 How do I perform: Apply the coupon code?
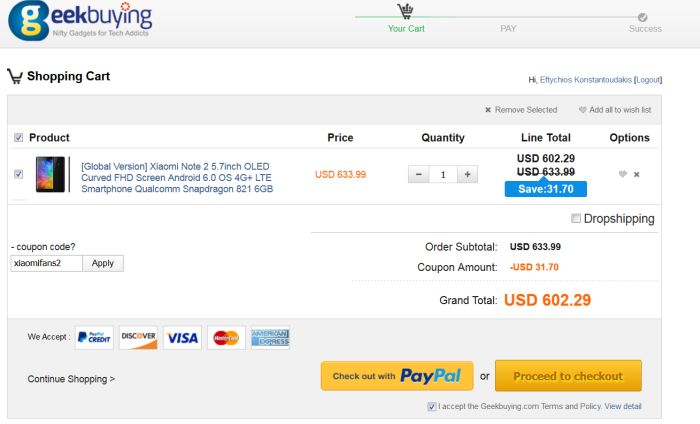pyautogui.click(x=103, y=263)
